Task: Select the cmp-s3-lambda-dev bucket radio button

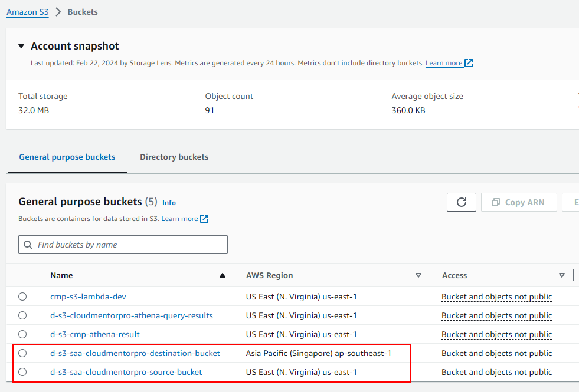Action: point(22,297)
